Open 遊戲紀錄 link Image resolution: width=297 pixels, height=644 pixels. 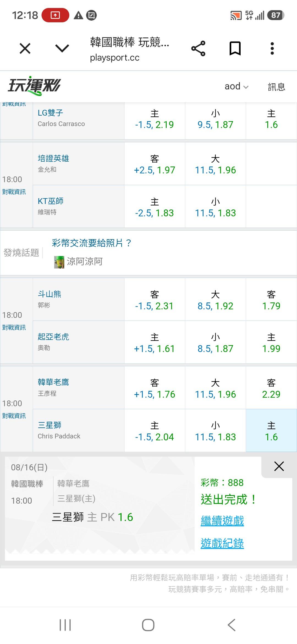pos(222,543)
